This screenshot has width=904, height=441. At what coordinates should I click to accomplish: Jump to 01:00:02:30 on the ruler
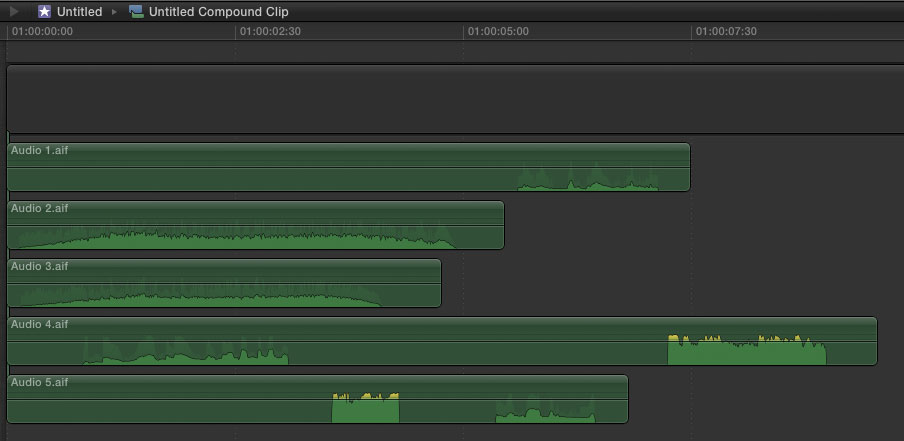(x=270, y=31)
